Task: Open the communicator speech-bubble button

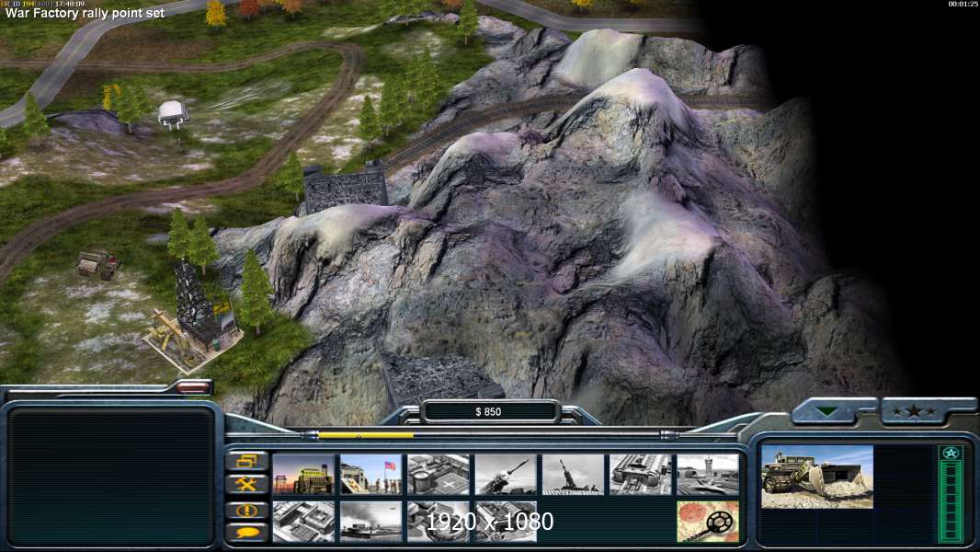Action: pyautogui.click(x=247, y=533)
